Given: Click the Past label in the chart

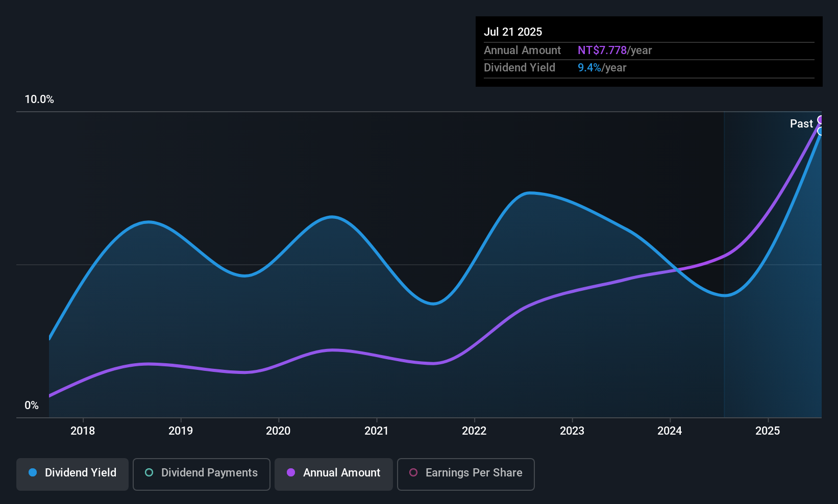Looking at the screenshot, I should click(801, 123).
